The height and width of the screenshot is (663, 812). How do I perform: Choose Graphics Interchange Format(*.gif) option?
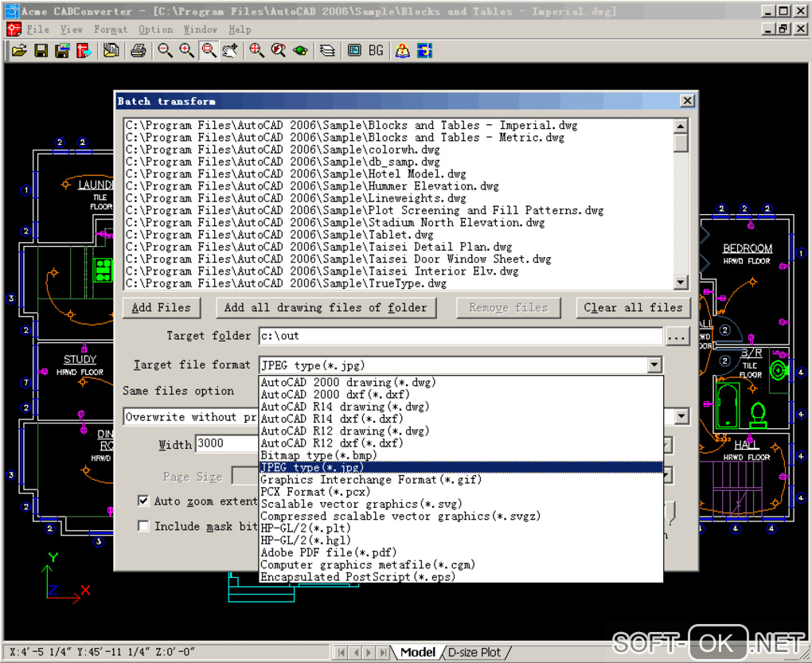(461, 480)
